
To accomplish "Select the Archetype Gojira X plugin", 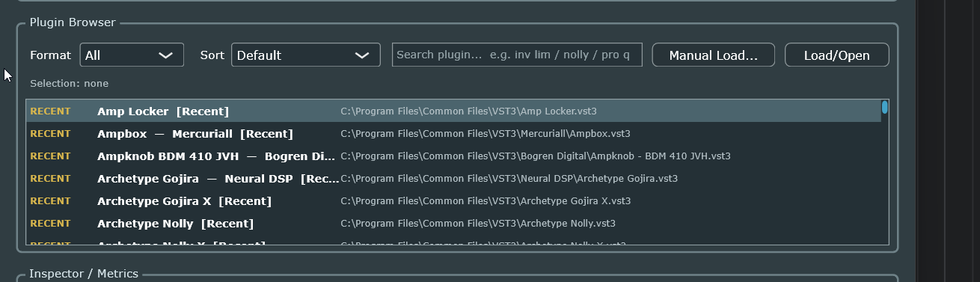I will pos(453,200).
